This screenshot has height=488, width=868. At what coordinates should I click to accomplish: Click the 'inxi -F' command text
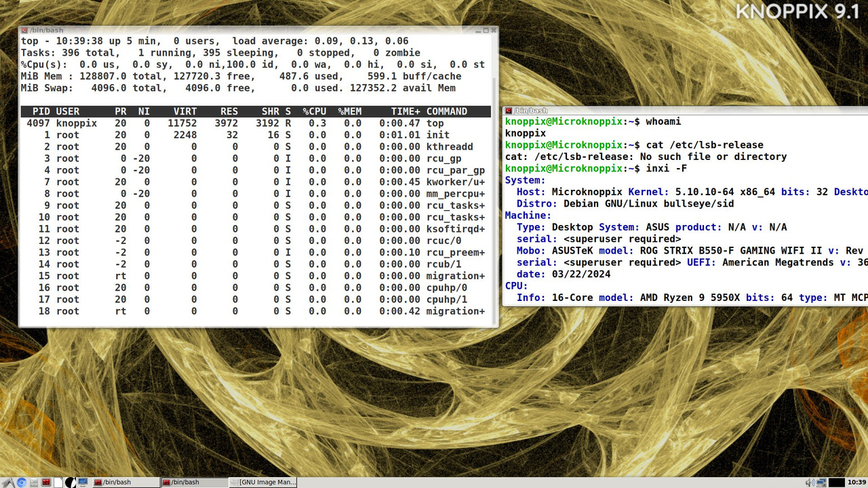click(666, 169)
